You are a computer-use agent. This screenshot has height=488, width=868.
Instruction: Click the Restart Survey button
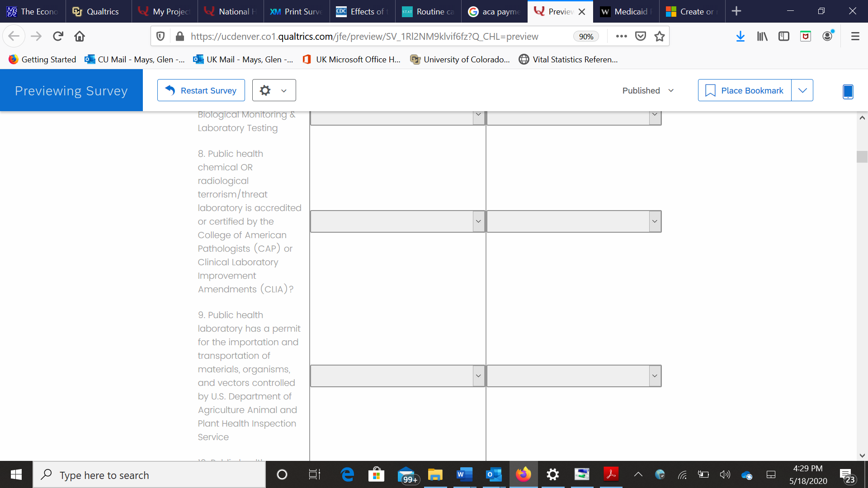(201, 90)
